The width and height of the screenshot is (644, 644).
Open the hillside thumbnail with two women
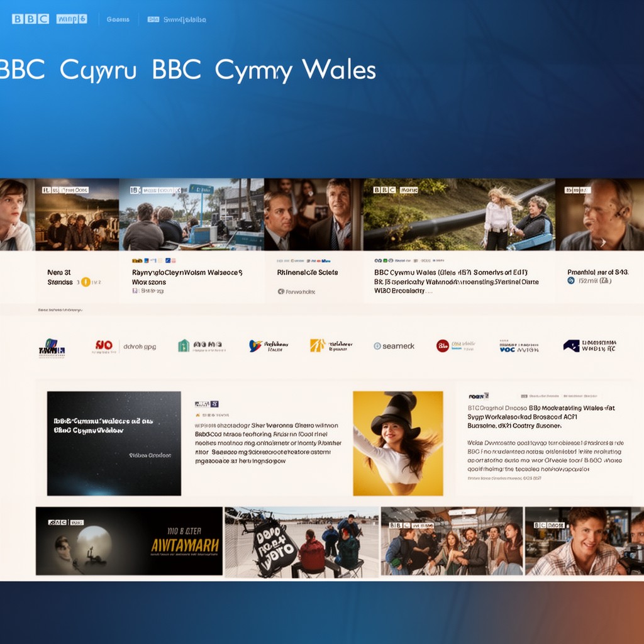pyautogui.click(x=459, y=214)
